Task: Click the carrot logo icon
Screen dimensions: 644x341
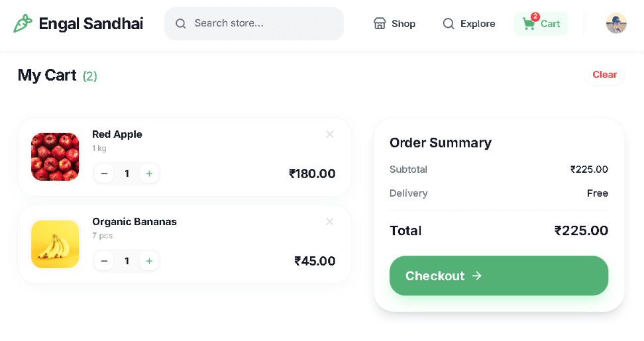Action: (23, 23)
